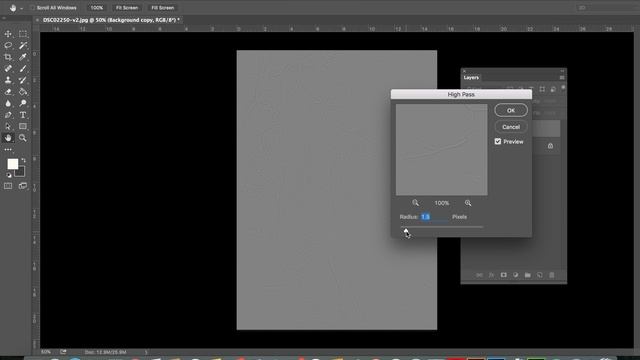Select the Hand tool in toolbox
The image size is (640, 360).
(8, 138)
